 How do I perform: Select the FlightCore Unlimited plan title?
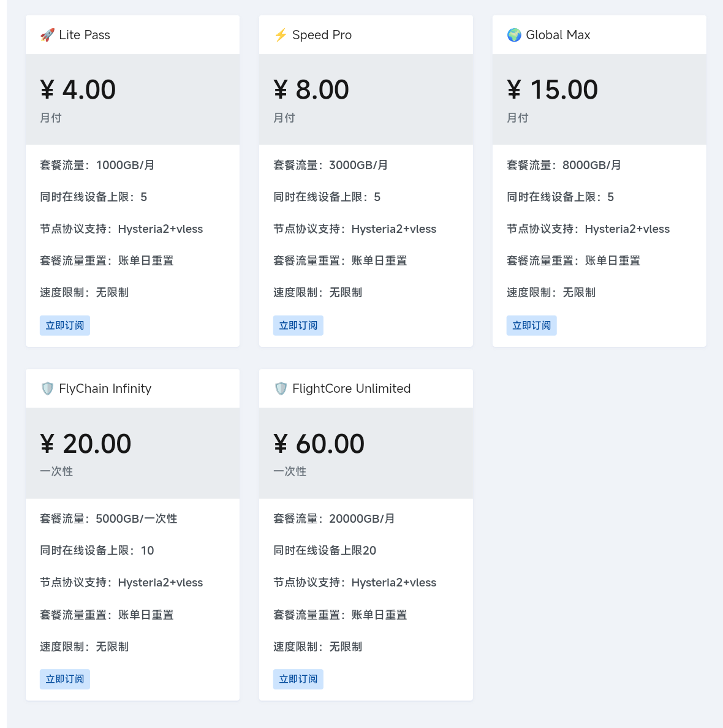coord(352,389)
